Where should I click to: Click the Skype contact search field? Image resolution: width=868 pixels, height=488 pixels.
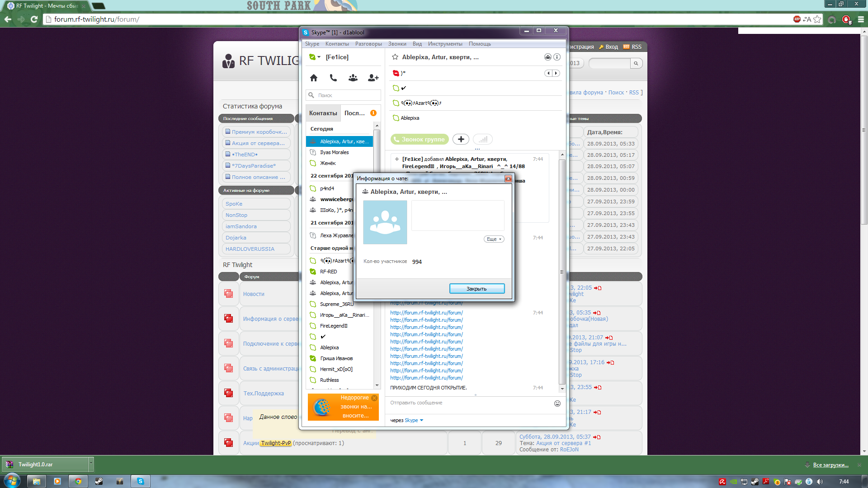click(344, 95)
